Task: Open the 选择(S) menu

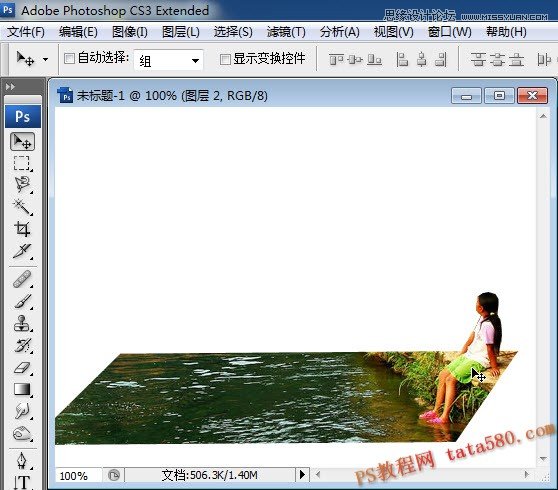Action: click(233, 32)
